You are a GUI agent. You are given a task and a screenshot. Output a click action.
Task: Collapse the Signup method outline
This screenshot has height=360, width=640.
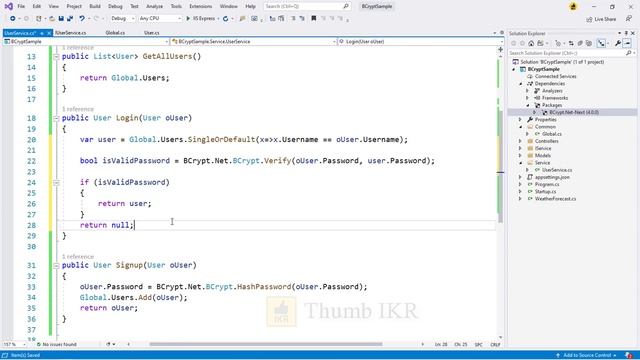(56, 266)
